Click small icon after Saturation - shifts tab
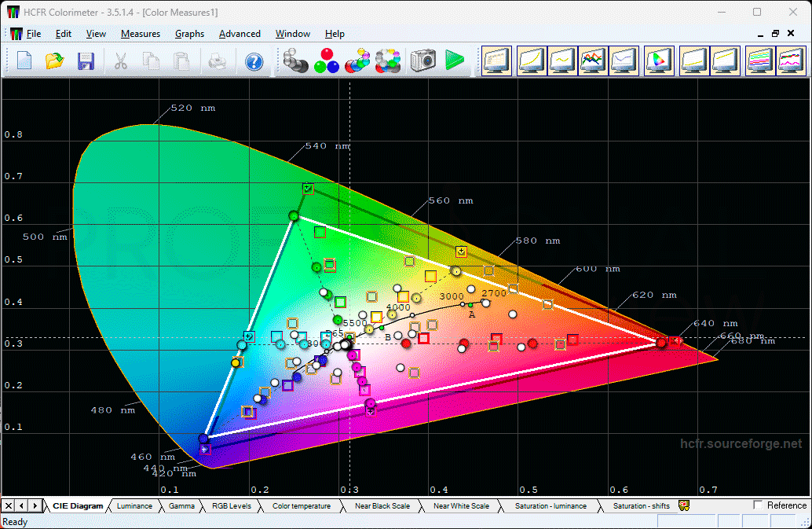812x529 pixels. [x=683, y=505]
